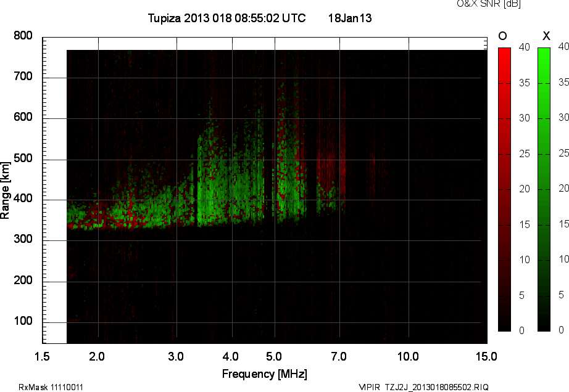Click the 'O&X SNR [dB]' colorbar heading
The height and width of the screenshot is (392, 569).
(488, 4)
